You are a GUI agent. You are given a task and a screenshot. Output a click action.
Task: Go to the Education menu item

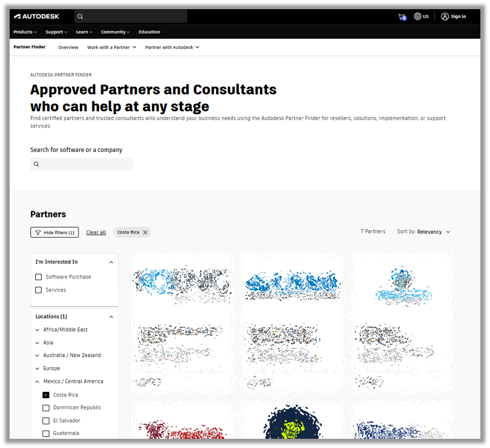click(x=150, y=32)
